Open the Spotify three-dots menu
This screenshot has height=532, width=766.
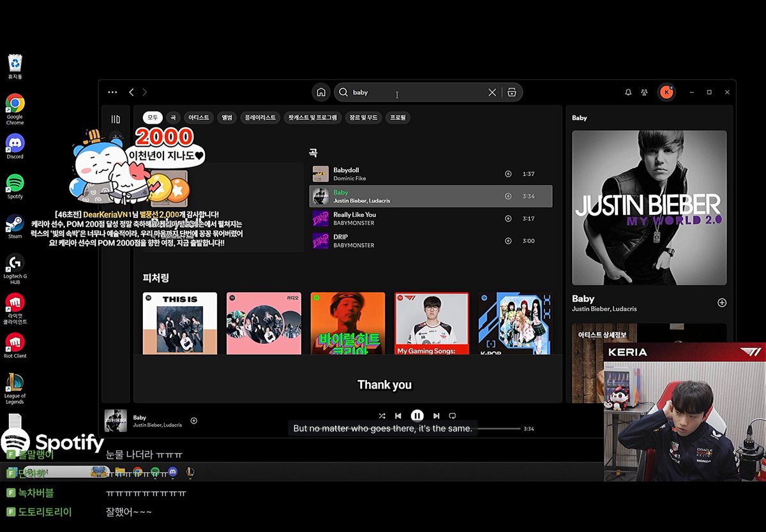112,92
